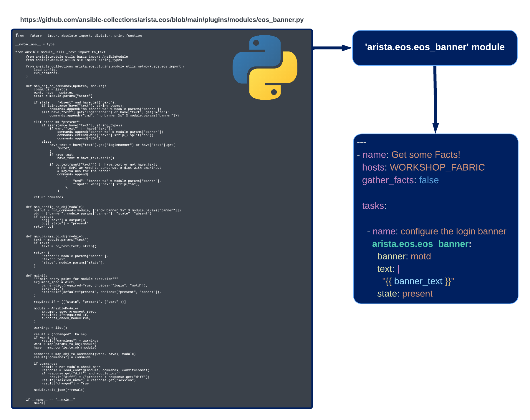Click the 'def map_config_to_obj(module)' line
The height and width of the screenshot is (420, 530).
(55, 207)
